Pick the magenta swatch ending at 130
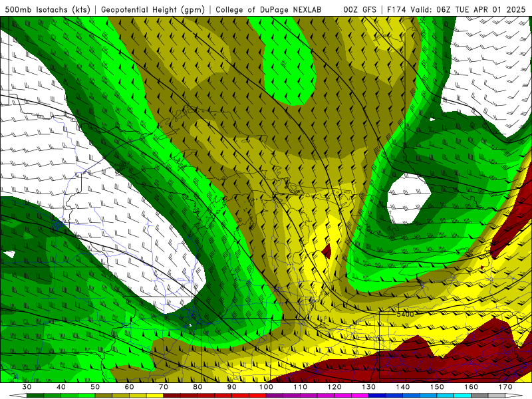 360,396
